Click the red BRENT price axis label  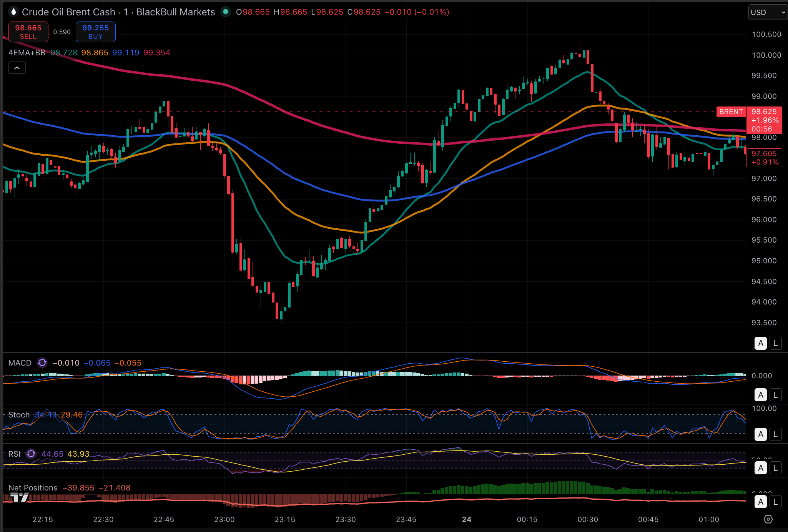click(731, 111)
